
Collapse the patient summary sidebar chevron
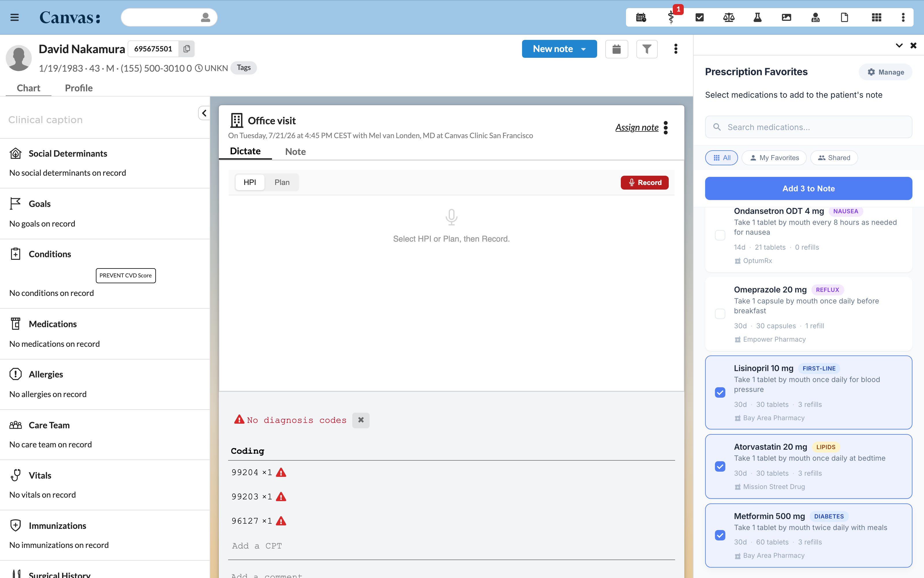pyautogui.click(x=204, y=113)
